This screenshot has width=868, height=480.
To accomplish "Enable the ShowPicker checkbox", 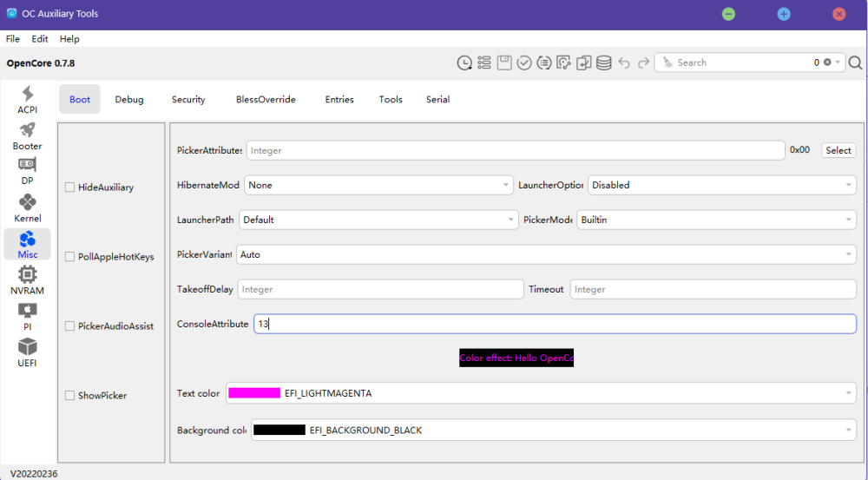I will 69,395.
